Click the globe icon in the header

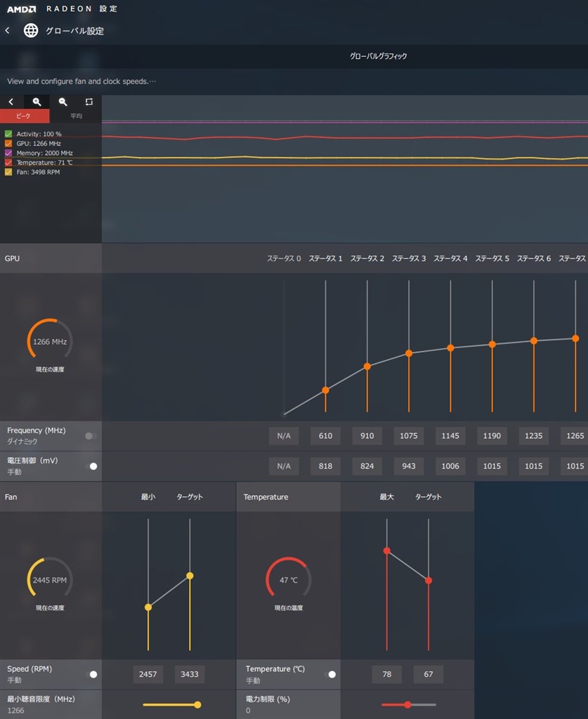(31, 31)
